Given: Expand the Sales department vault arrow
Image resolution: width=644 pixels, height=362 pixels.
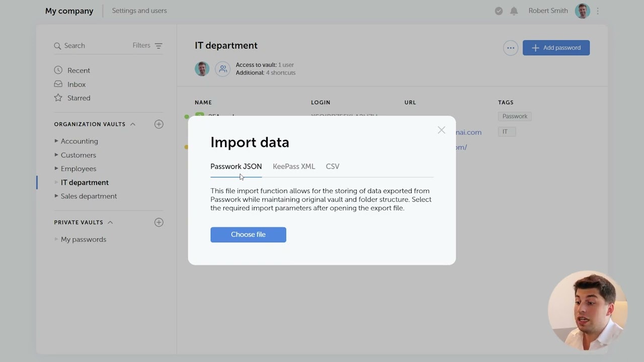Looking at the screenshot, I should coord(56,196).
